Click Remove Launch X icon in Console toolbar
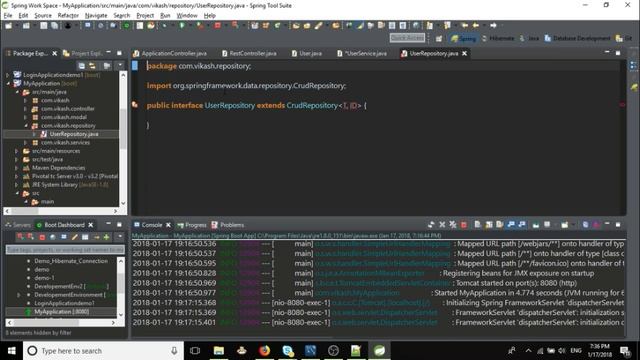This screenshot has height=360, width=640. [x=442, y=225]
